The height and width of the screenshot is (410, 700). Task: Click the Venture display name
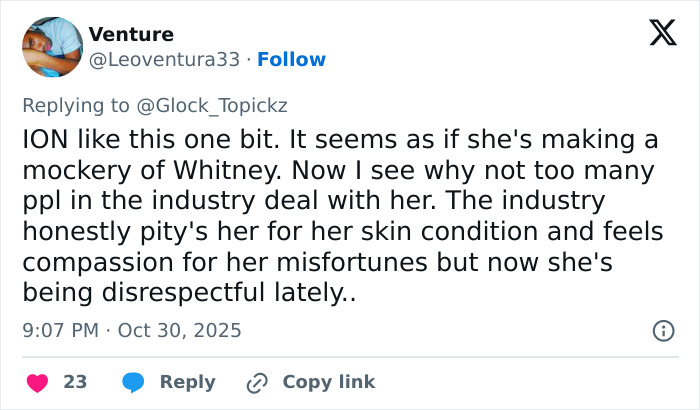pos(131,35)
